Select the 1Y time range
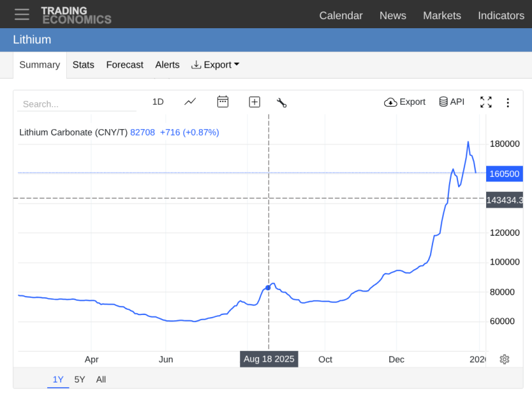Viewport: 532px width, 393px height. (58, 379)
